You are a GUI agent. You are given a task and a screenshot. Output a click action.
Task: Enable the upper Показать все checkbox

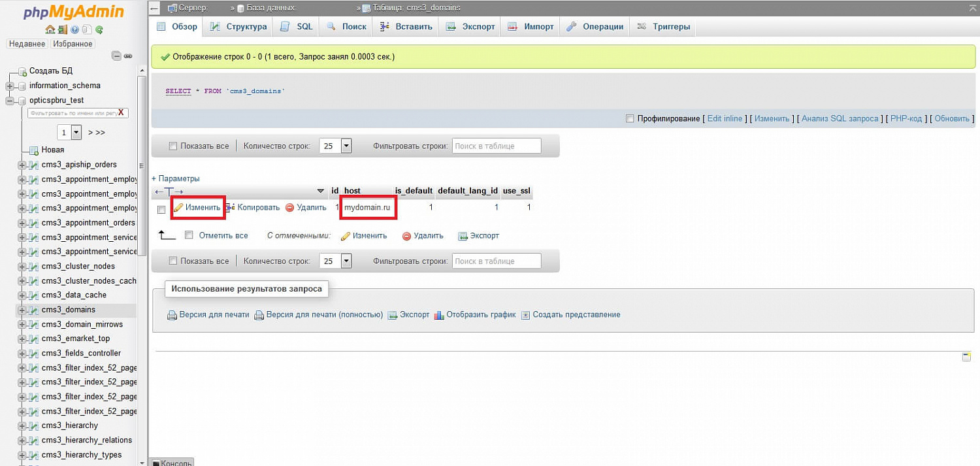[173, 146]
